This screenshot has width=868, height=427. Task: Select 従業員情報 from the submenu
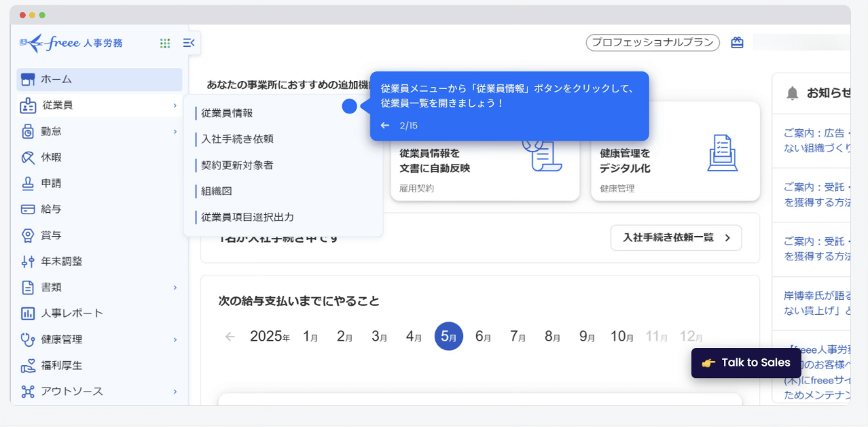pyautogui.click(x=227, y=113)
